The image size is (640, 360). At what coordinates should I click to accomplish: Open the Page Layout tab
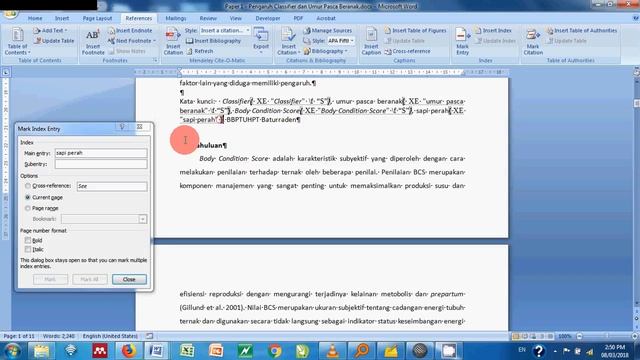(97, 18)
